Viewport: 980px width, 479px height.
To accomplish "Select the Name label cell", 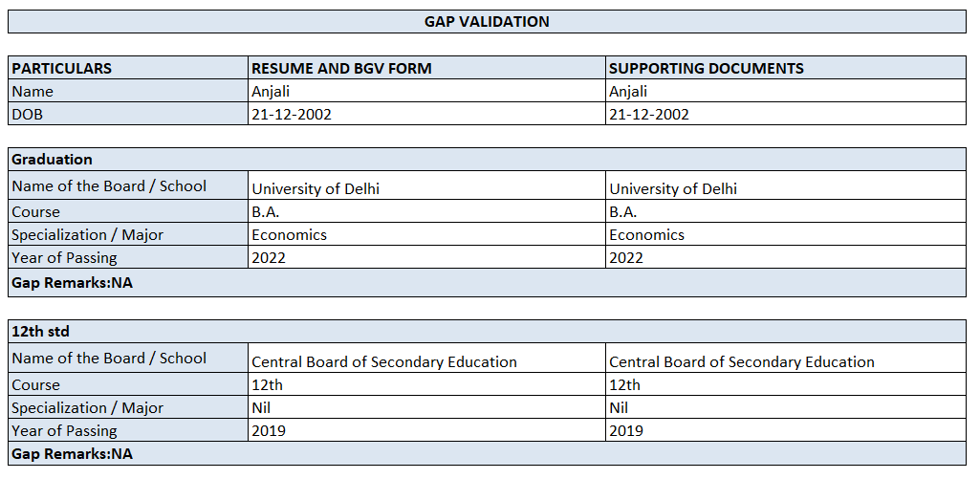I will point(33,92).
